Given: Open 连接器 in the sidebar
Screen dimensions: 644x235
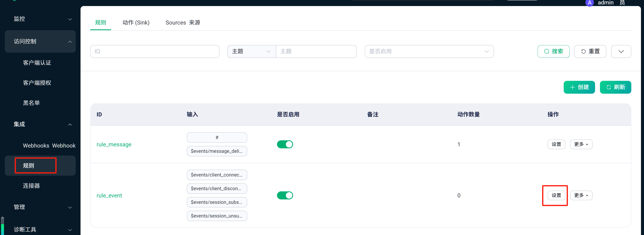Looking at the screenshot, I should (x=31, y=186).
